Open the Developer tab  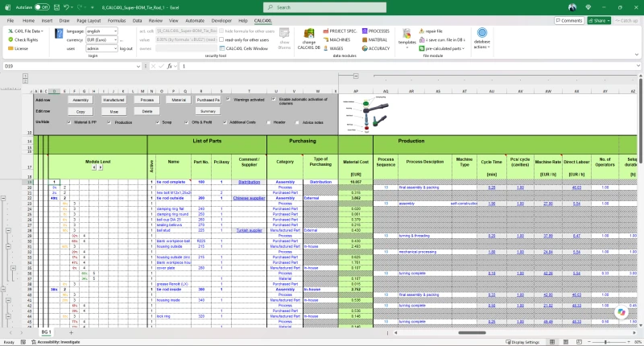click(x=221, y=21)
